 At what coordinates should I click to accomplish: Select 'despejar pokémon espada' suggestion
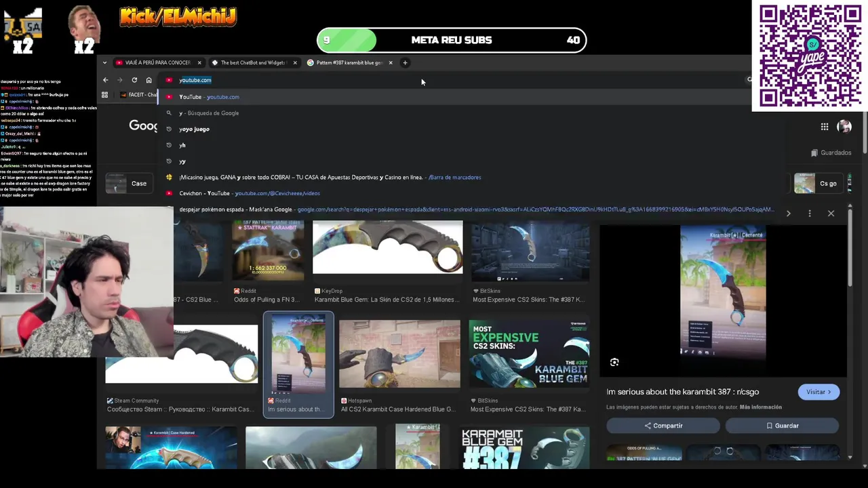pyautogui.click(x=471, y=209)
